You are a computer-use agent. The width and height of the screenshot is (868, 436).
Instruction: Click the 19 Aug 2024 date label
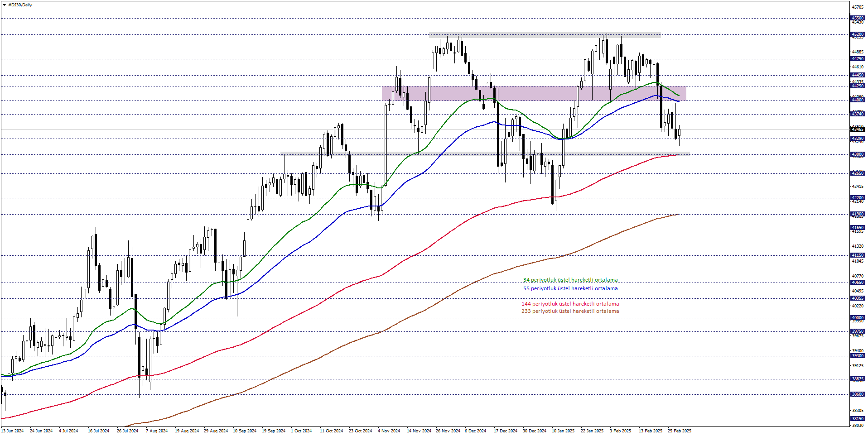[187, 431]
